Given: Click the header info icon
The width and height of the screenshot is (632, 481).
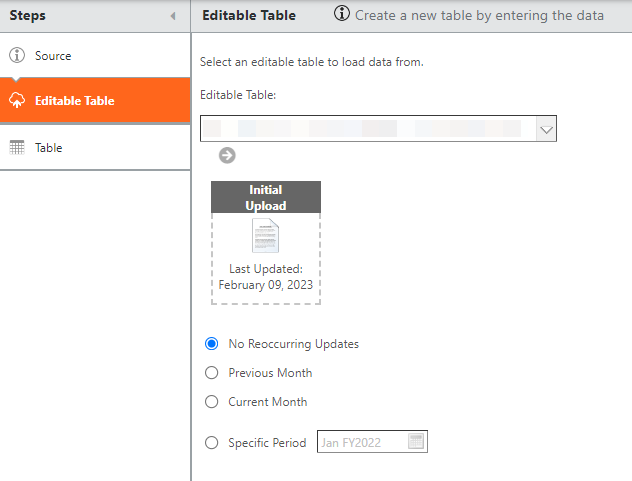Looking at the screenshot, I should click(341, 13).
